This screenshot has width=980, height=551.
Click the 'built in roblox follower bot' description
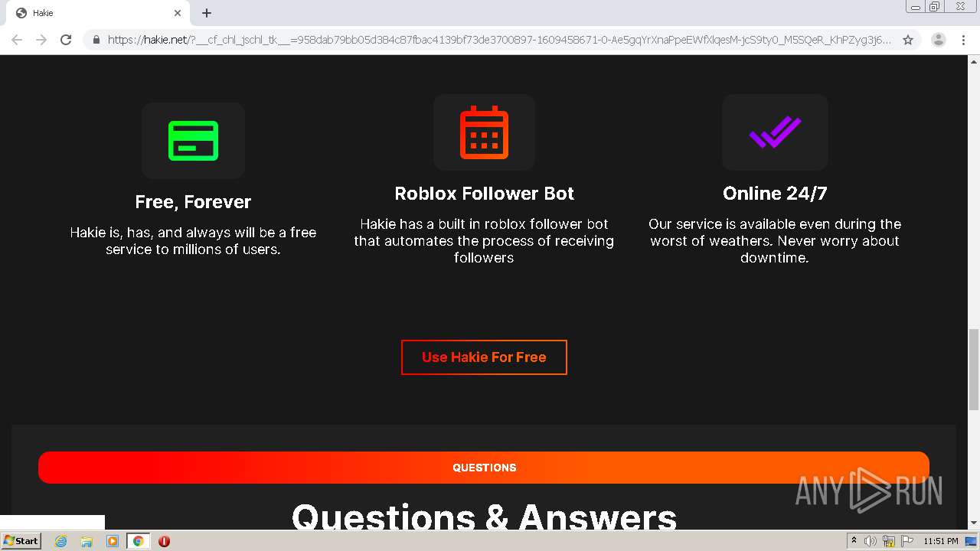click(x=484, y=241)
